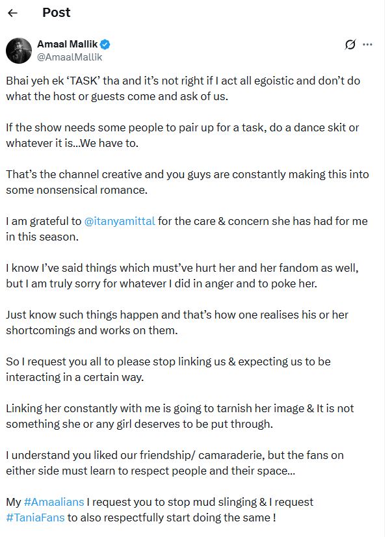
Task: Click the Grok explain-post icon
Action: point(350,44)
